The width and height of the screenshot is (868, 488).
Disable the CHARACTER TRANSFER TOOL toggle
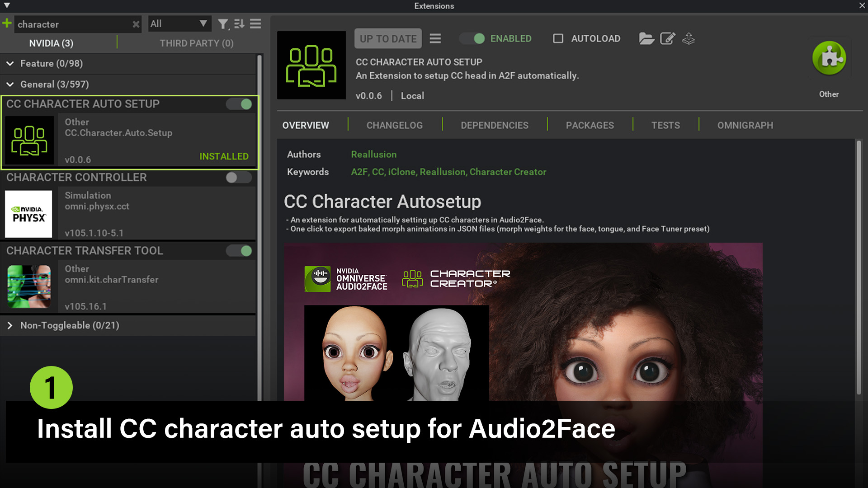(238, 251)
